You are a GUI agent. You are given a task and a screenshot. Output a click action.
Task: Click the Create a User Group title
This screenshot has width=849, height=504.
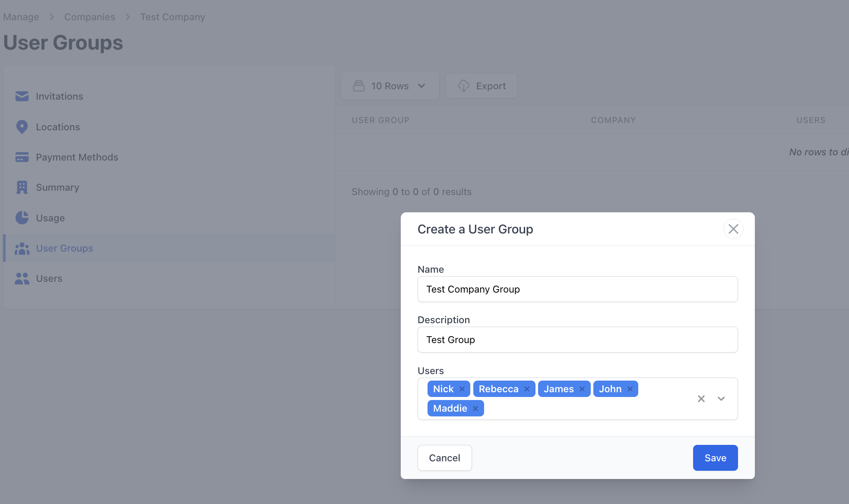click(x=475, y=230)
